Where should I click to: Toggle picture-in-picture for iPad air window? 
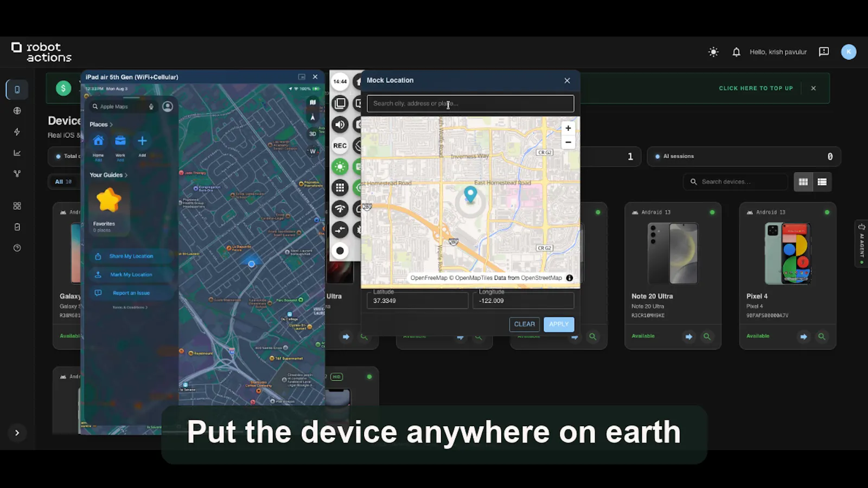pos(302,77)
